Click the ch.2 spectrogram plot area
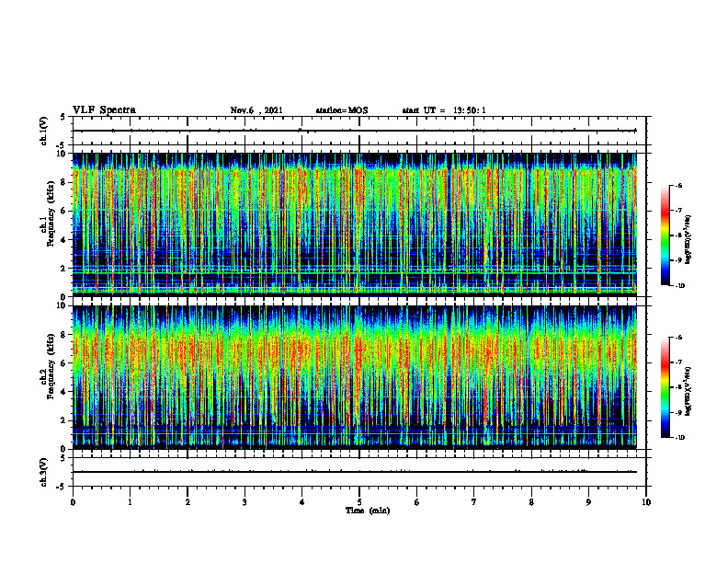 pyautogui.click(x=355, y=377)
